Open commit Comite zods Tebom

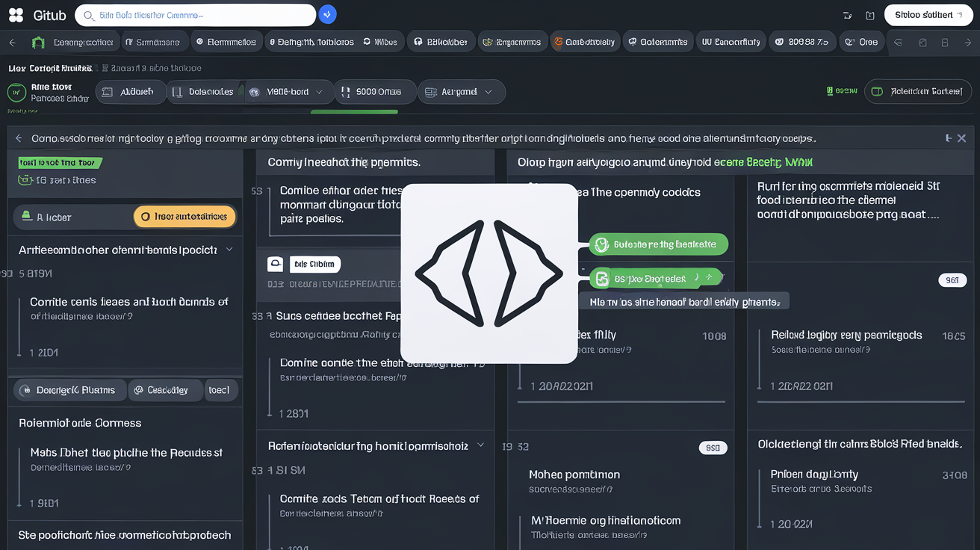pyautogui.click(x=379, y=498)
